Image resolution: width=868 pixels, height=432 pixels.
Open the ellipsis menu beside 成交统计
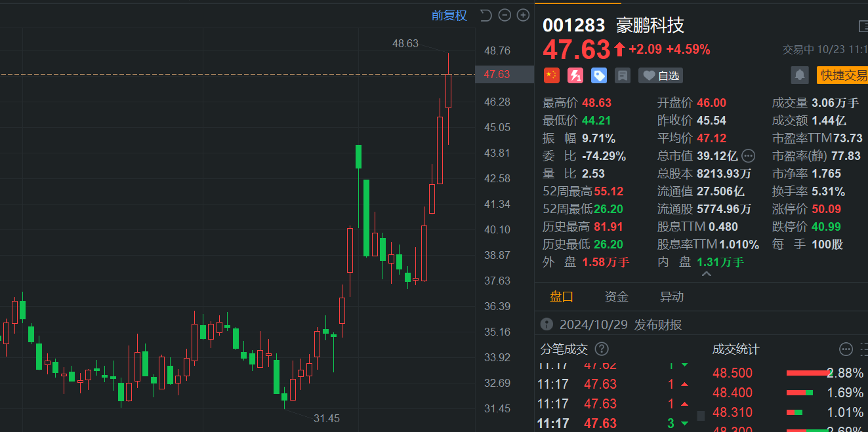click(846, 349)
